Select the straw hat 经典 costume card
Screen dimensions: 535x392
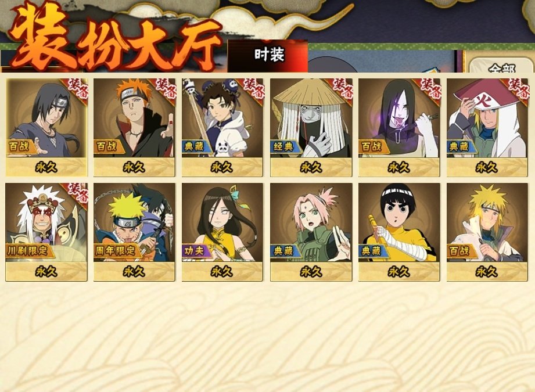click(x=311, y=127)
